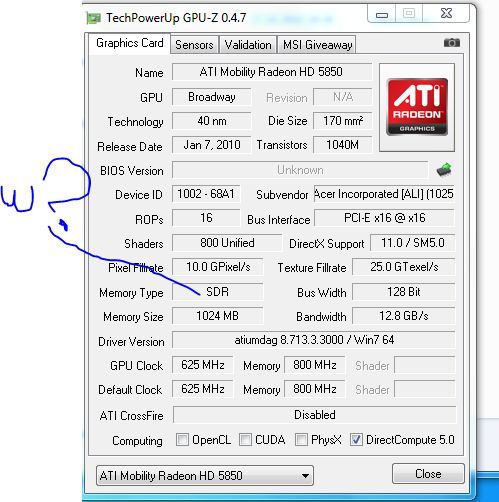Open the MSI Giveaway tab

click(x=317, y=45)
